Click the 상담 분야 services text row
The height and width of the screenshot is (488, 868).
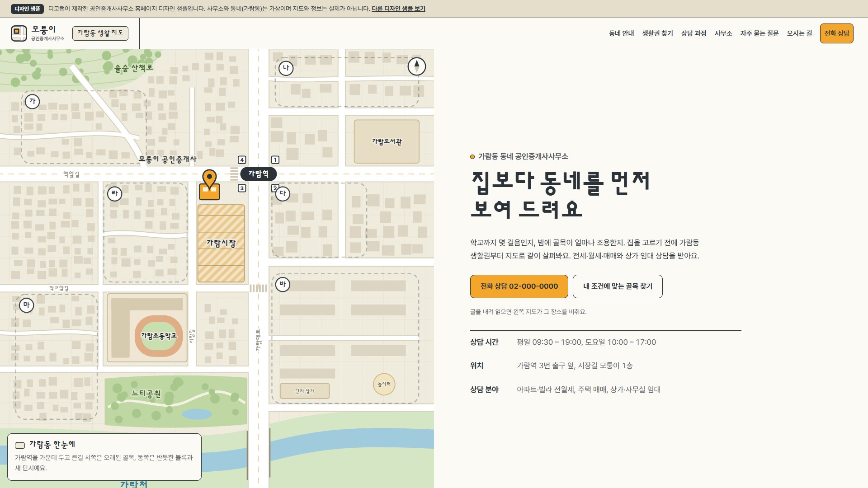tap(606, 390)
